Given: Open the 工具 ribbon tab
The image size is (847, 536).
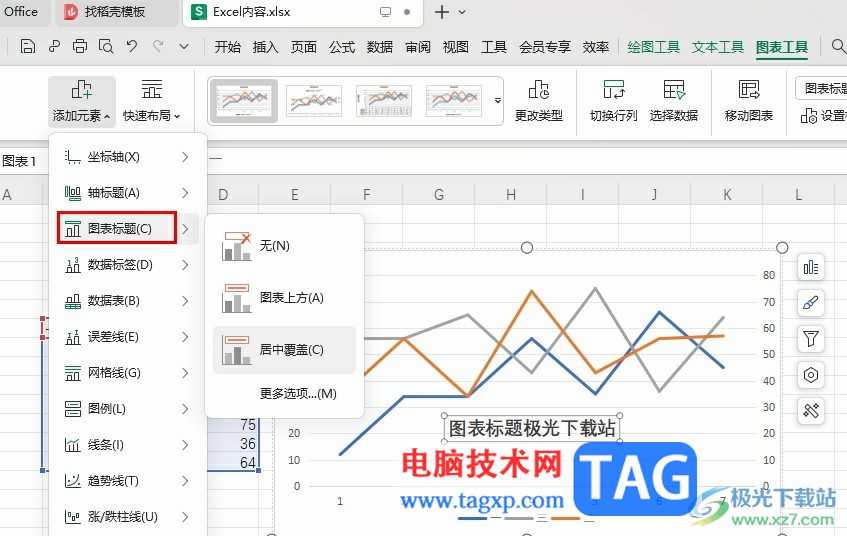Looking at the screenshot, I should point(494,47).
